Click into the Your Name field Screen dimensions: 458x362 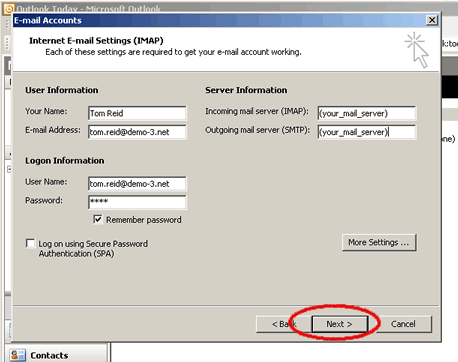pyautogui.click(x=137, y=113)
